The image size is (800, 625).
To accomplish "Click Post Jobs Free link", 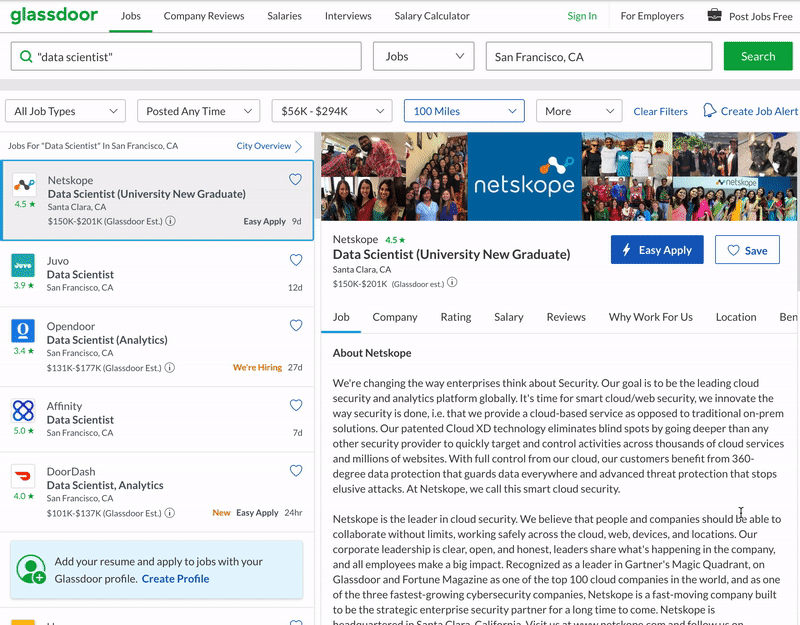I will 760,16.
